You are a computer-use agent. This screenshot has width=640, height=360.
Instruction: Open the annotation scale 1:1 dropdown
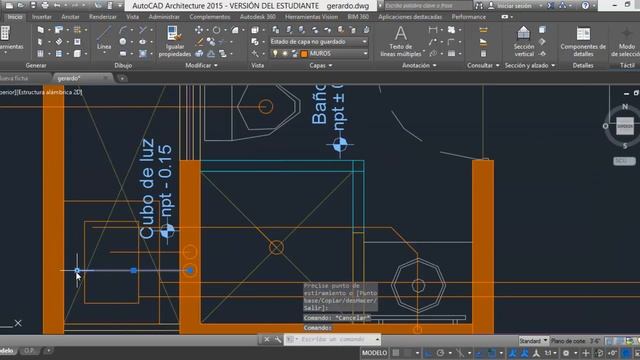tap(550, 353)
